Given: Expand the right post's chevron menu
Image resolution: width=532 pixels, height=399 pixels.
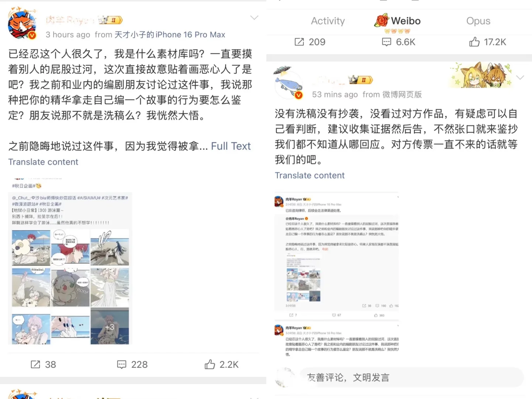Looking at the screenshot, I should tap(520, 77).
